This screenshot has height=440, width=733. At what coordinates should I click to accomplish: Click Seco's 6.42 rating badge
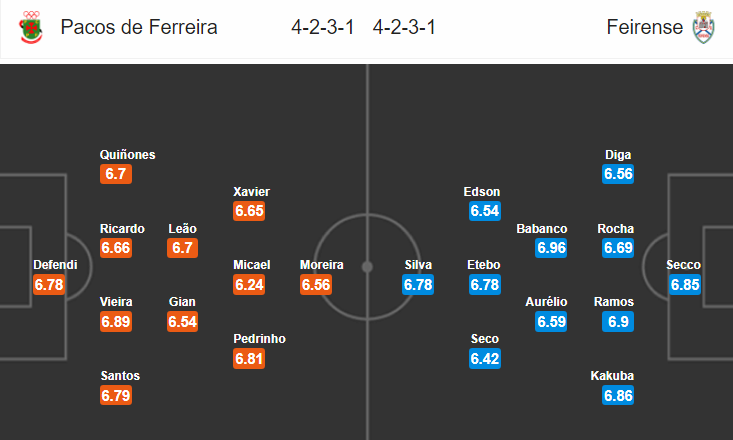click(x=485, y=359)
